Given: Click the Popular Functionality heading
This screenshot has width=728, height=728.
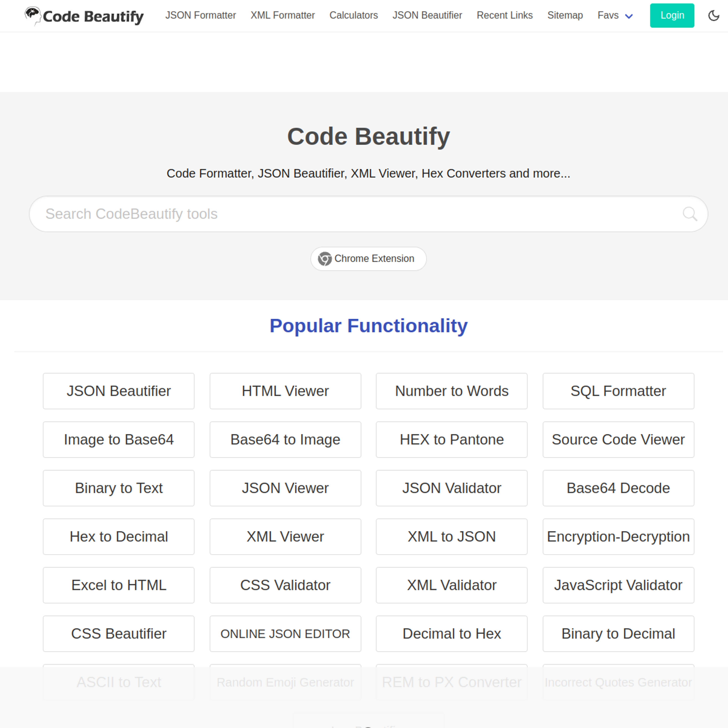Looking at the screenshot, I should [x=368, y=326].
